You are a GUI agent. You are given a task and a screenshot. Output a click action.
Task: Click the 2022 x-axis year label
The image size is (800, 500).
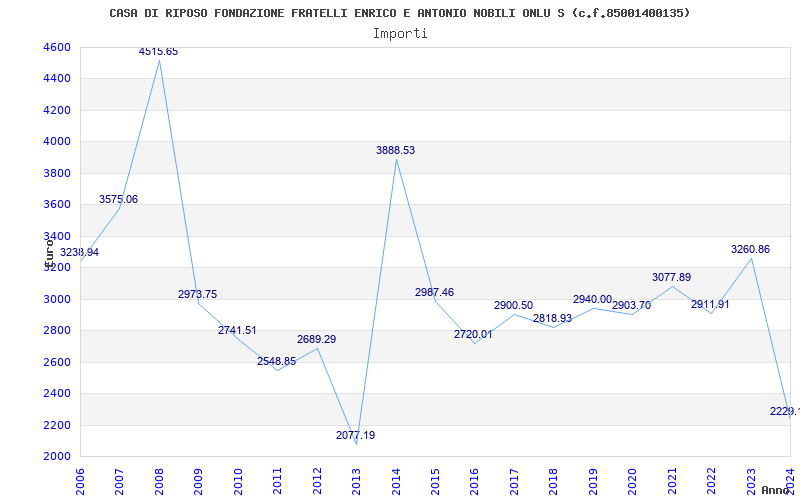[711, 482]
